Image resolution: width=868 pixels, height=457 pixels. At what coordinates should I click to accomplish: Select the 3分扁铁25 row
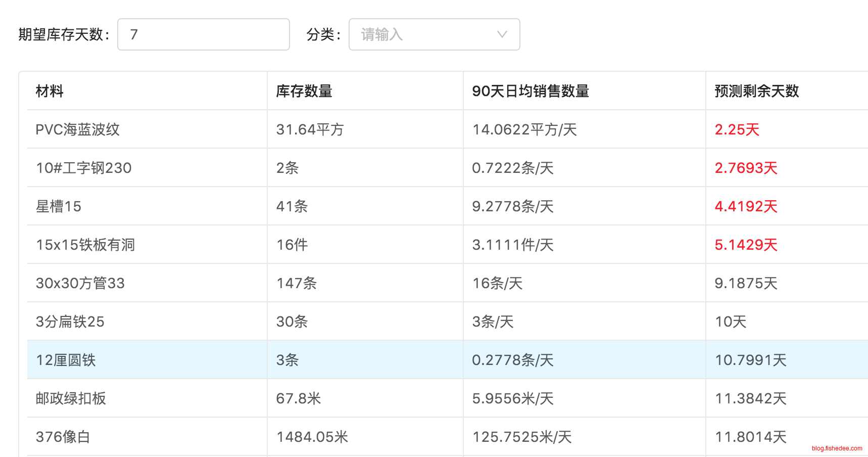70,322
